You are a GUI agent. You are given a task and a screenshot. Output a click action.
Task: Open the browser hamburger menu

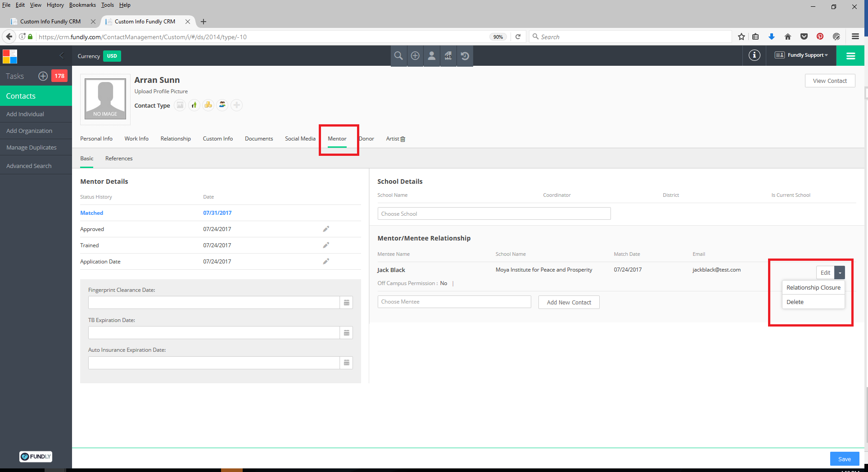[855, 37]
